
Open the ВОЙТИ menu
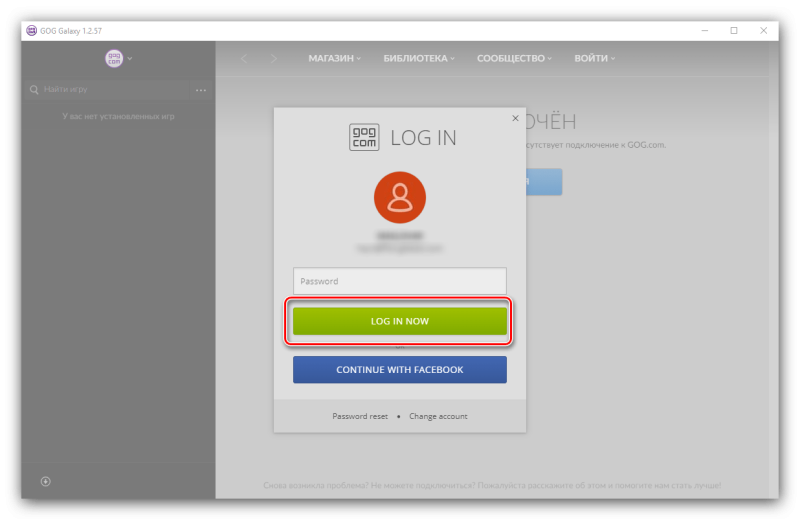click(594, 58)
